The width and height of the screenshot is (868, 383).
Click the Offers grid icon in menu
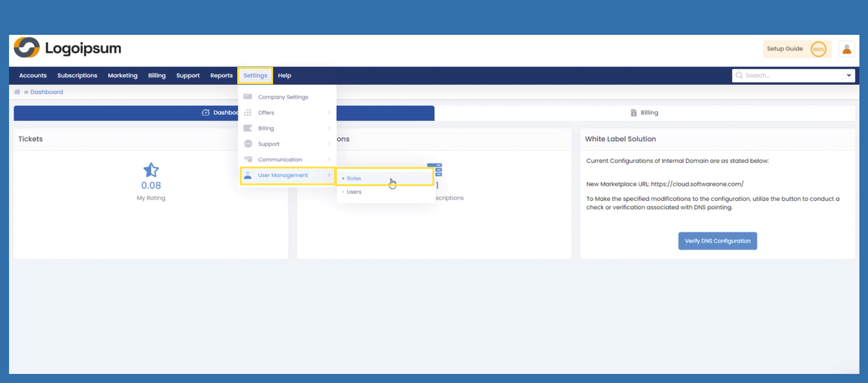click(x=248, y=113)
